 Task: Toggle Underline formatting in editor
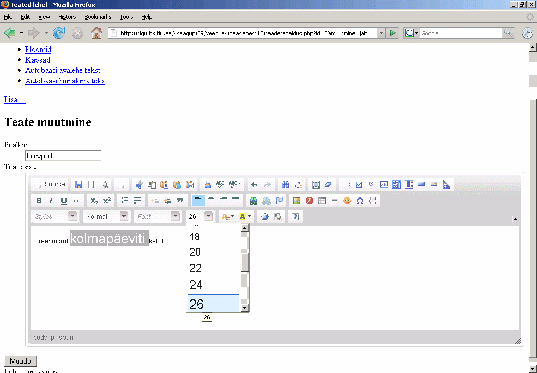click(64, 201)
